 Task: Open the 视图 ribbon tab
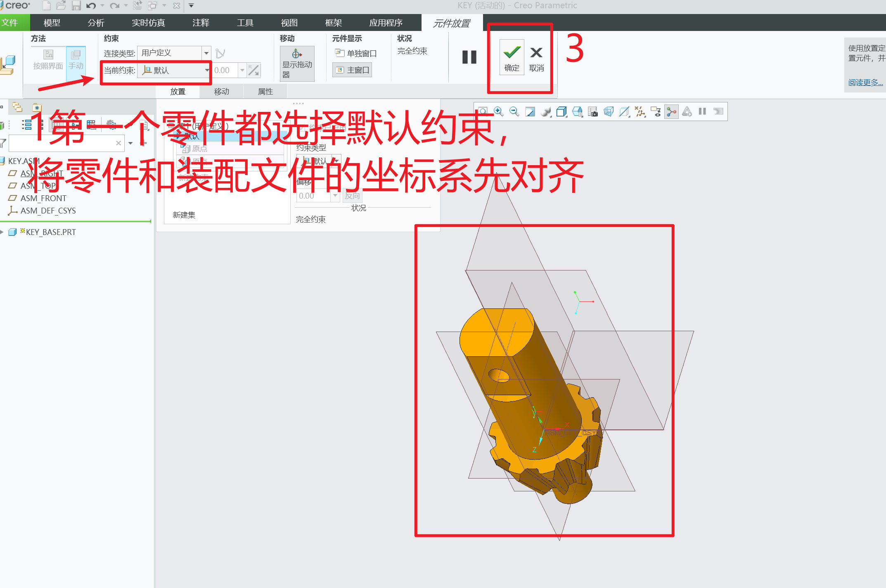point(289,23)
